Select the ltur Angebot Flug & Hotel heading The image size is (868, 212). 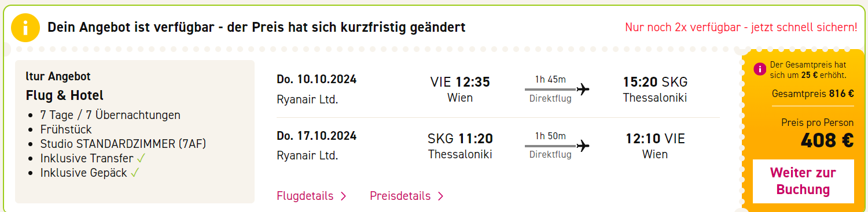pyautogui.click(x=65, y=86)
